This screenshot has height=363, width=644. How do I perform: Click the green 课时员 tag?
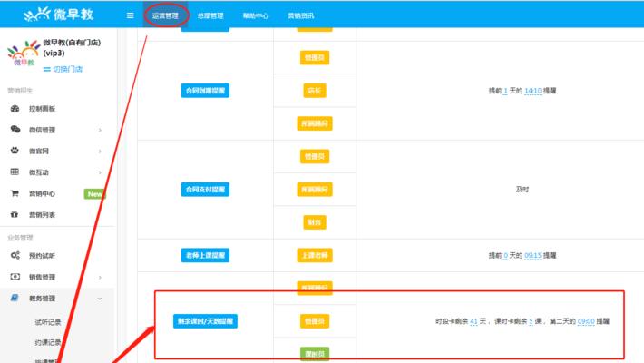pyautogui.click(x=315, y=354)
